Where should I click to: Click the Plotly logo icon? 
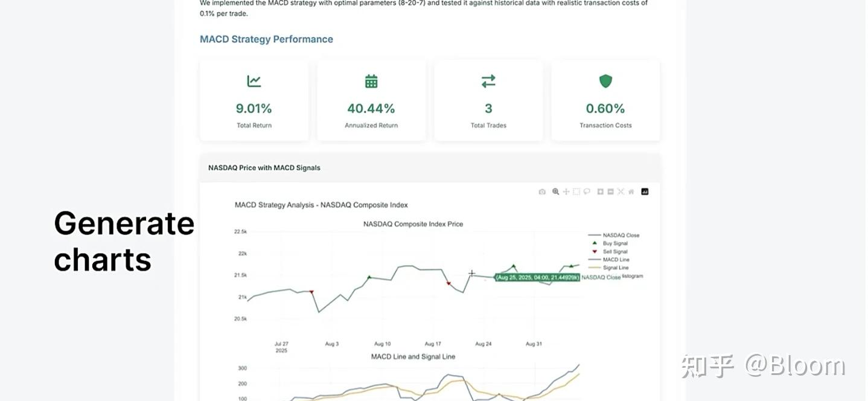645,192
